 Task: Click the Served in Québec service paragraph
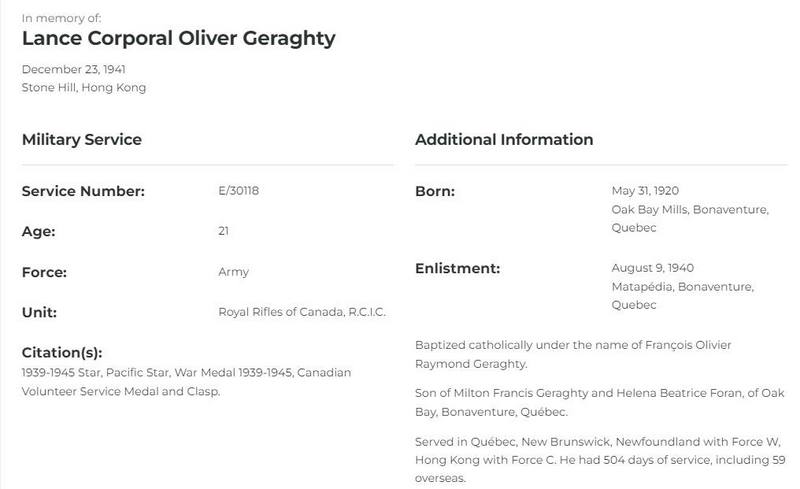click(600, 460)
